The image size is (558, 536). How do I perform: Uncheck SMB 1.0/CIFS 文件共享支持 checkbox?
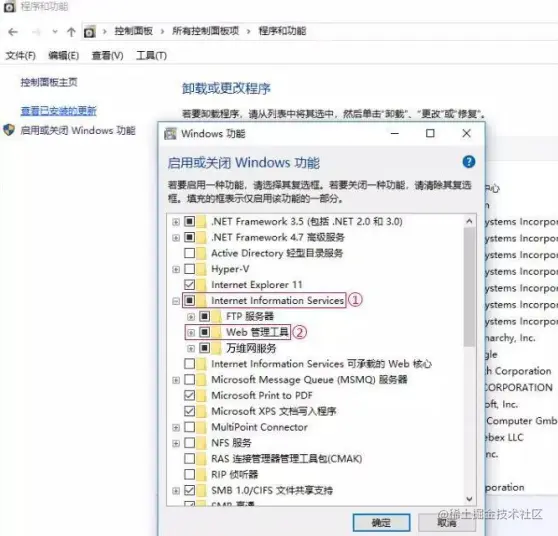[189, 490]
